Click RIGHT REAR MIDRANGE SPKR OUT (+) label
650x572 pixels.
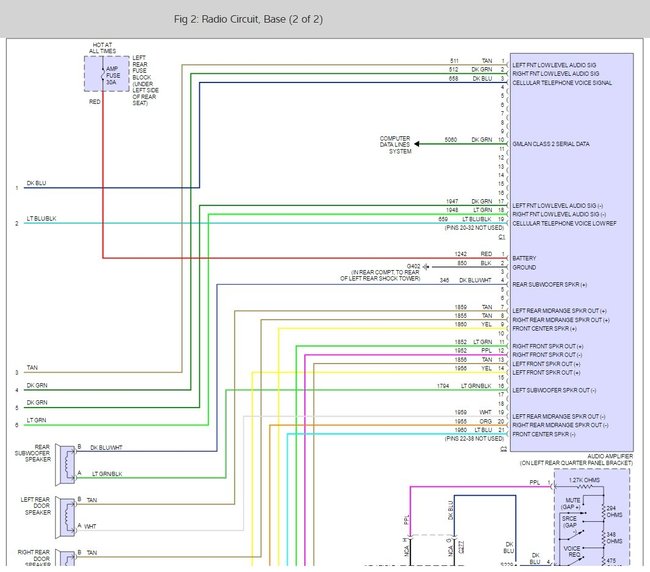(561, 320)
